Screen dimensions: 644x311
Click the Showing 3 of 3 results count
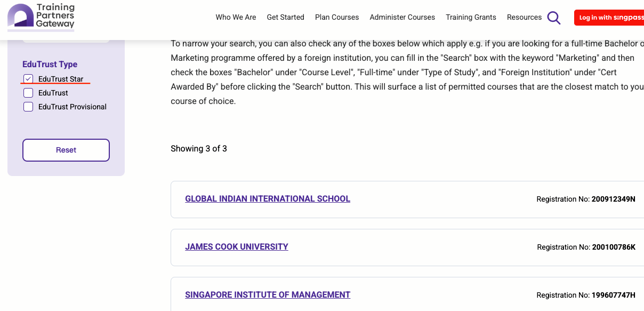pyautogui.click(x=199, y=149)
